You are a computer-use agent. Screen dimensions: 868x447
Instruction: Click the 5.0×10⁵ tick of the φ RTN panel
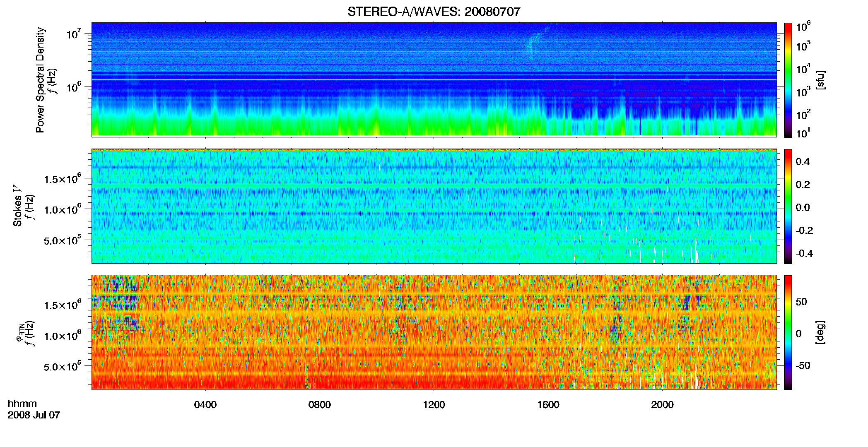tap(62, 366)
